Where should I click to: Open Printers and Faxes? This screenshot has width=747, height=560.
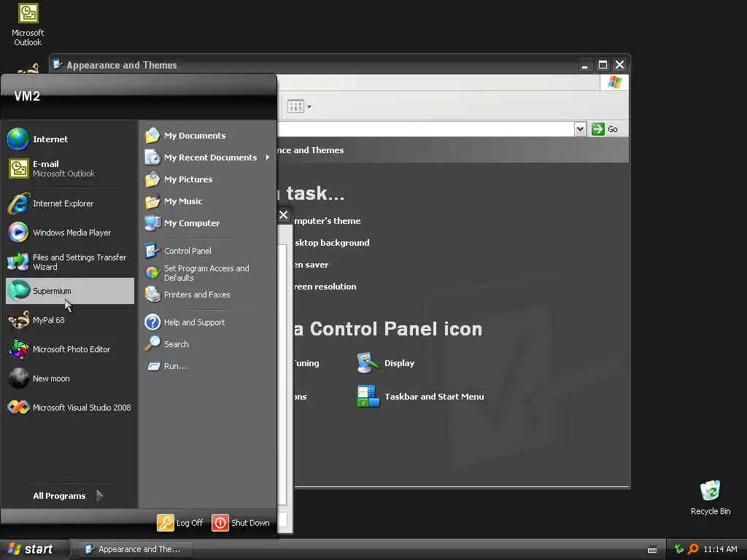(208, 295)
